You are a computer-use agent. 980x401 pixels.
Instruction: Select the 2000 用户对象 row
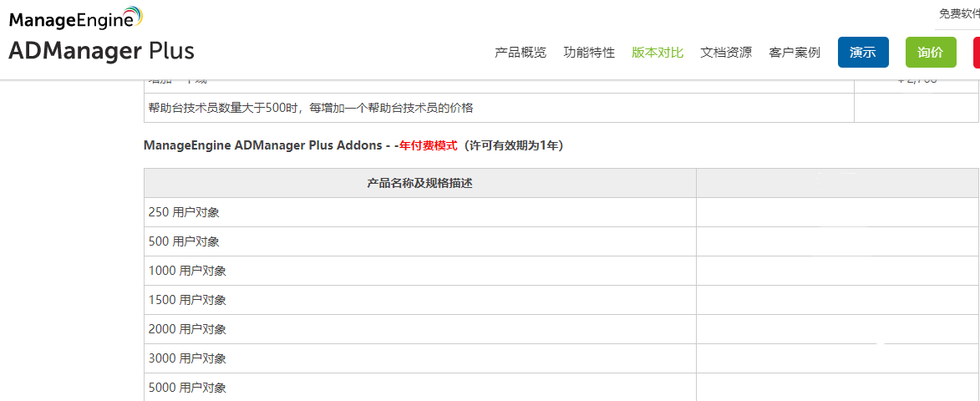click(419, 329)
